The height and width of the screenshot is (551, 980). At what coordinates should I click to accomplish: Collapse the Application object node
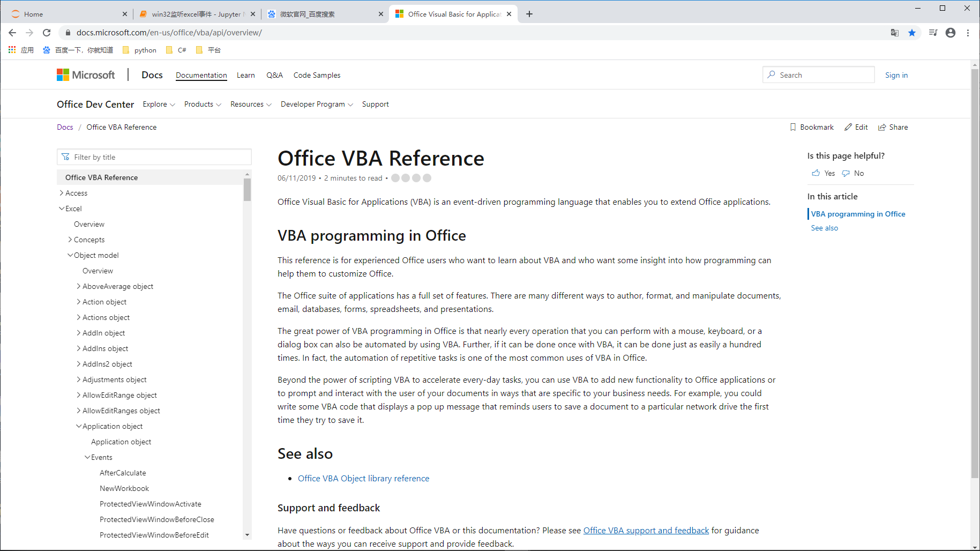pyautogui.click(x=79, y=426)
